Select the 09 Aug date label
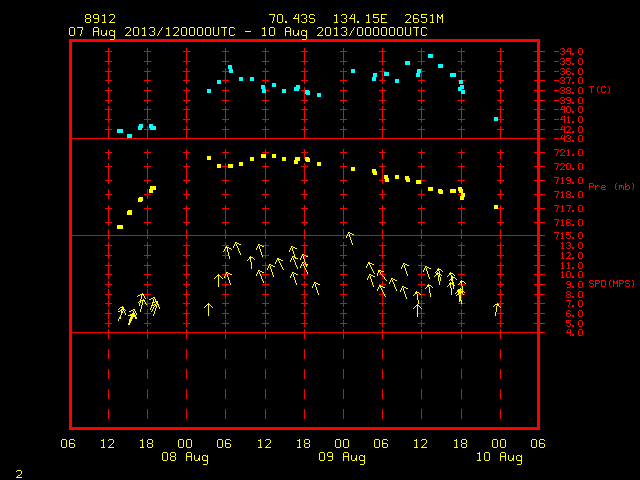The height and width of the screenshot is (480, 640). 342,457
